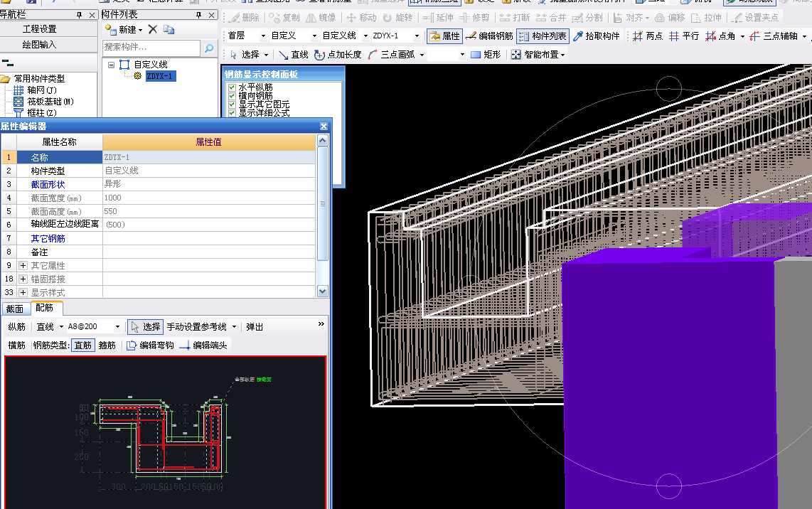Switch to the 截面 tab
Viewport: 812px width, 509px height.
pos(15,309)
